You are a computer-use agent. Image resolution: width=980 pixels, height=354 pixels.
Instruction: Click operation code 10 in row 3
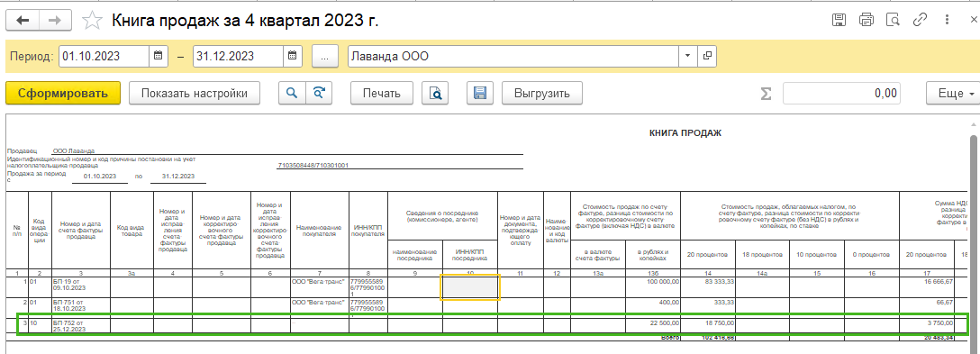[40, 326]
